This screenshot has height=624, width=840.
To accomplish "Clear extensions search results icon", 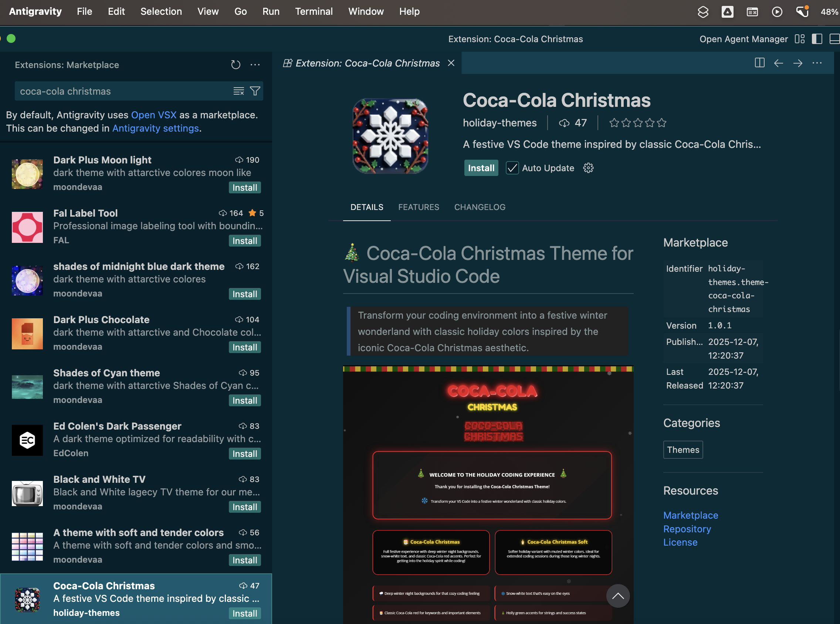I will [x=238, y=91].
